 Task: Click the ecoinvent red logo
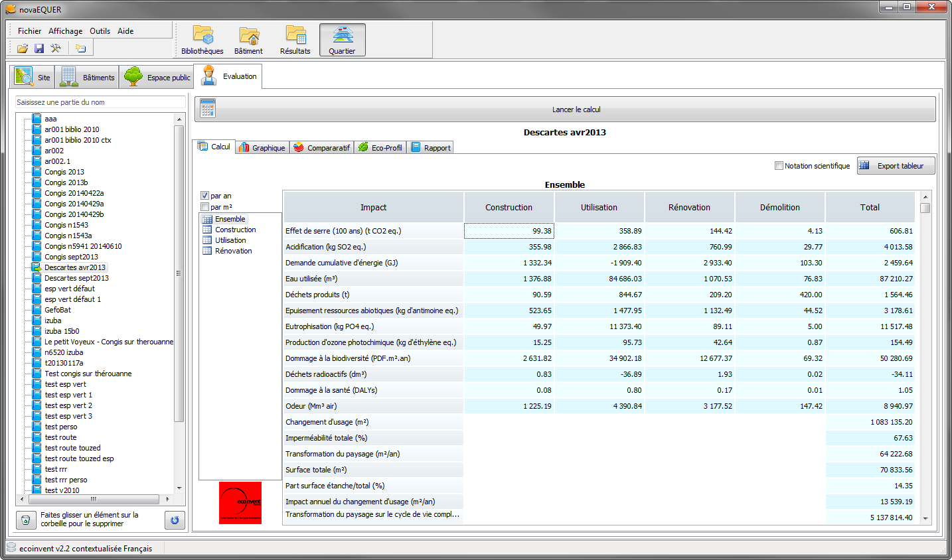click(x=240, y=503)
